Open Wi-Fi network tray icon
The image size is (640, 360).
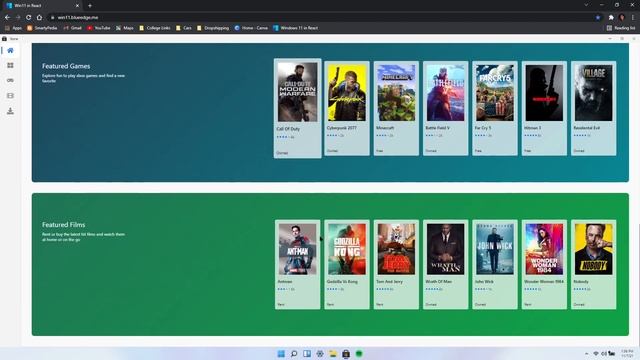[596, 353]
